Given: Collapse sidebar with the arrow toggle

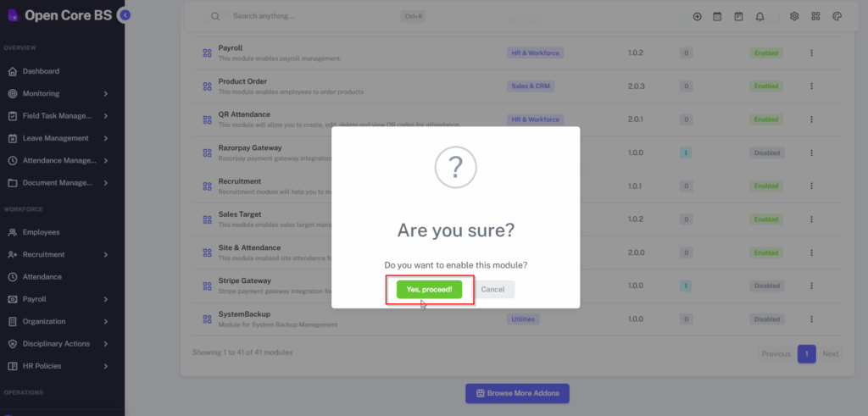Looking at the screenshot, I should [x=125, y=15].
